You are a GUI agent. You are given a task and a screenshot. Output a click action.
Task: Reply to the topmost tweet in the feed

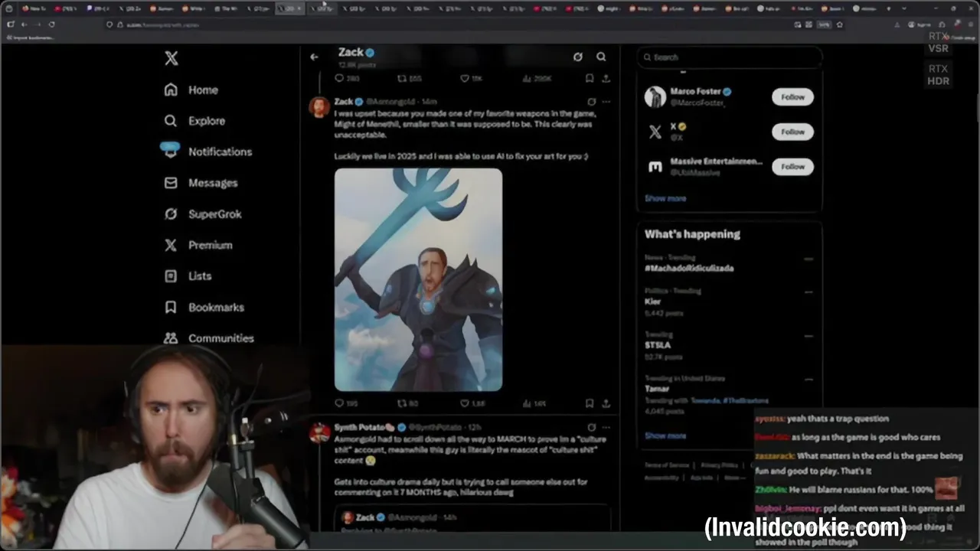point(339,78)
